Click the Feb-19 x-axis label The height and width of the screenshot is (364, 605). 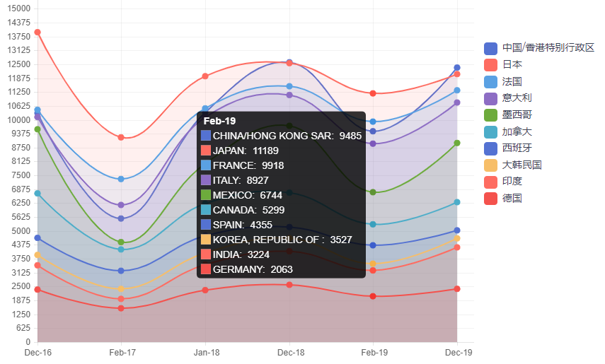point(374,353)
